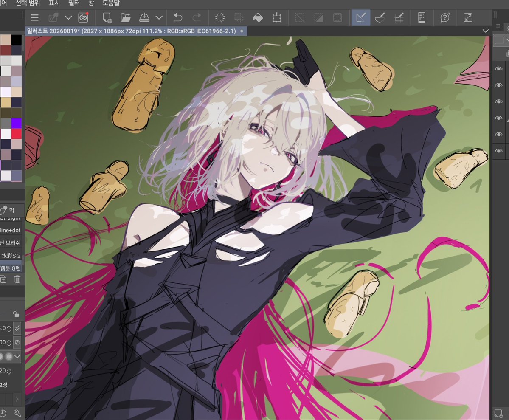Expand dropdown next to quick share icon
Screen dimensions: 509x420
tap(68, 17)
